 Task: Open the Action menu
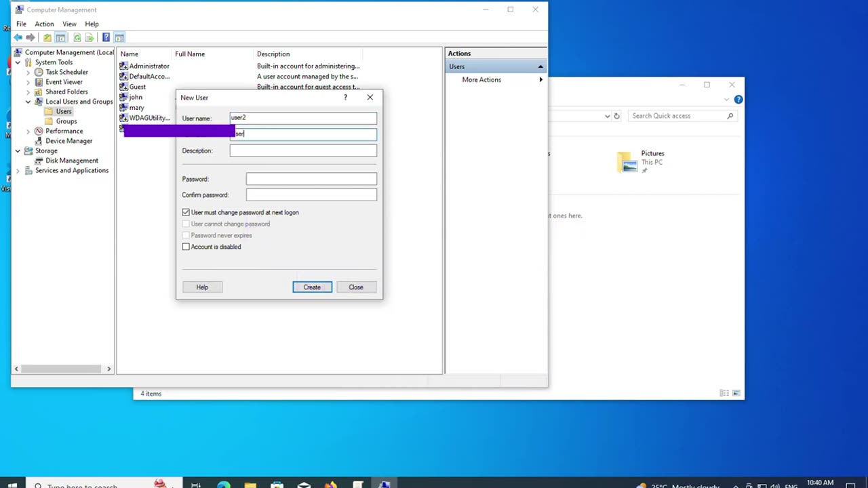pyautogui.click(x=44, y=24)
